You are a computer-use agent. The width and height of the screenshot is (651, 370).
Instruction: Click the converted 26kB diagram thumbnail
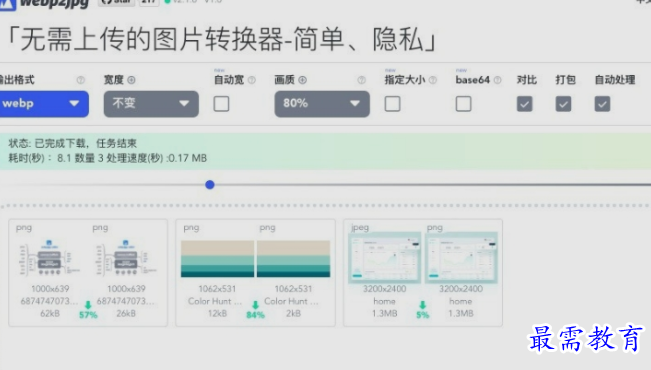coord(126,257)
